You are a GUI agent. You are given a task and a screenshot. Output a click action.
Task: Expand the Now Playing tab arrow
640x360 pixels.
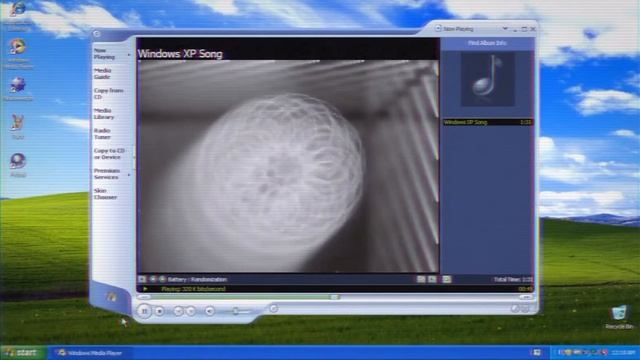129,54
